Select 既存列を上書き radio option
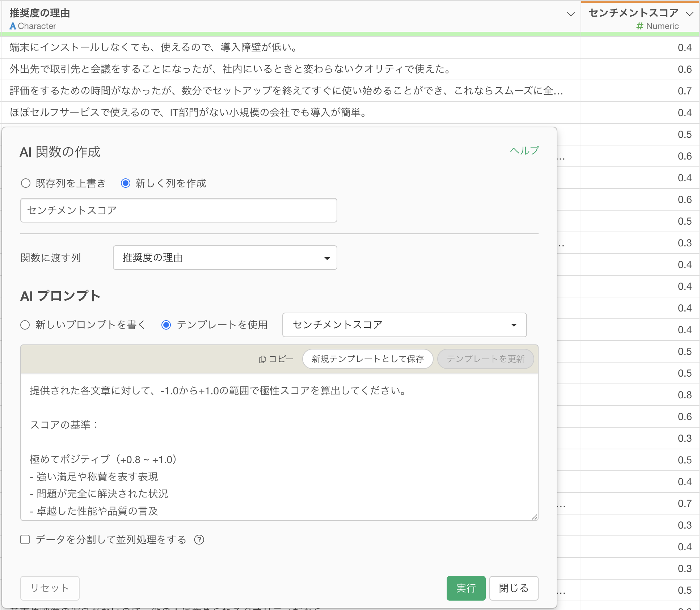This screenshot has height=610, width=700. click(26, 183)
